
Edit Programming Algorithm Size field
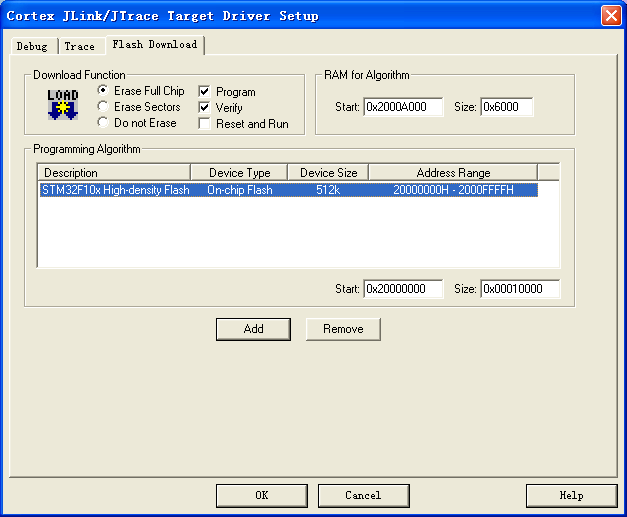point(520,289)
